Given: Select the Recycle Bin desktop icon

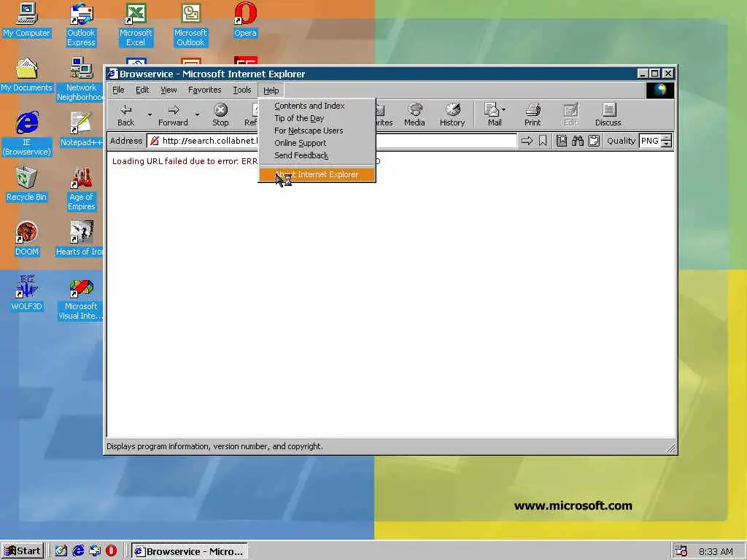Looking at the screenshot, I should click(27, 184).
